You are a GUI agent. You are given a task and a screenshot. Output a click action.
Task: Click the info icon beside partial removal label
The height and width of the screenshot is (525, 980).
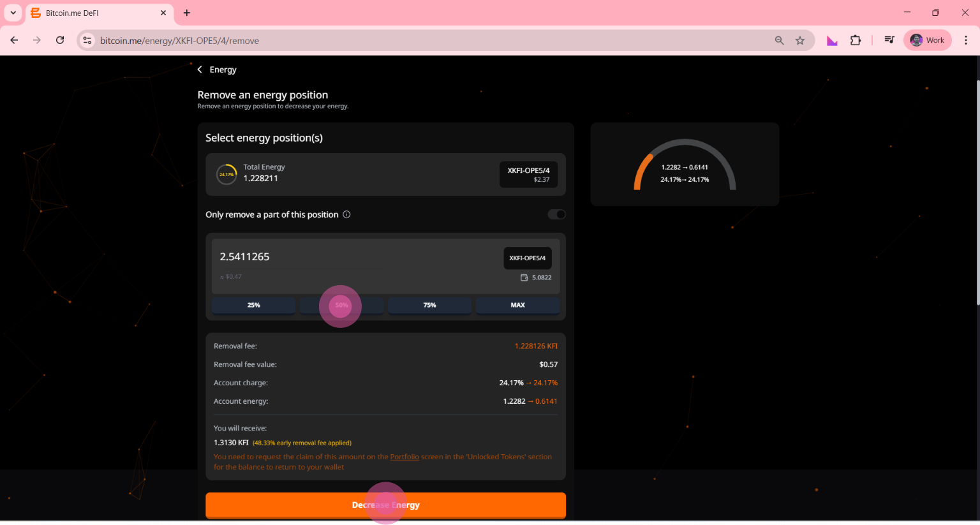(346, 214)
